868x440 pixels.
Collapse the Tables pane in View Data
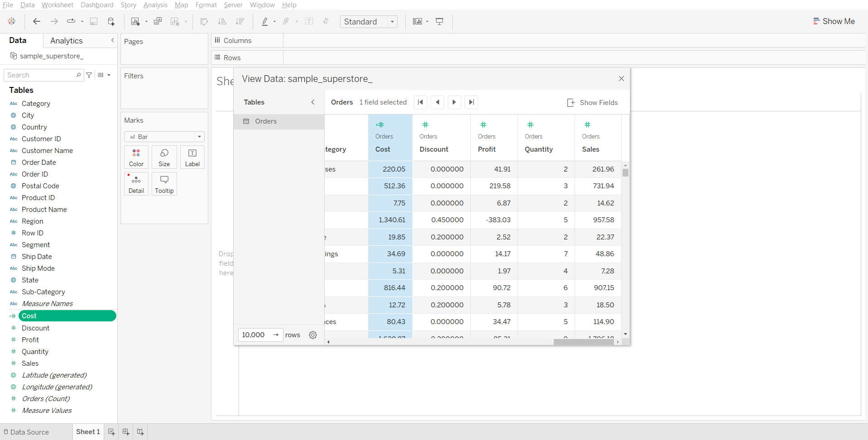(x=313, y=102)
